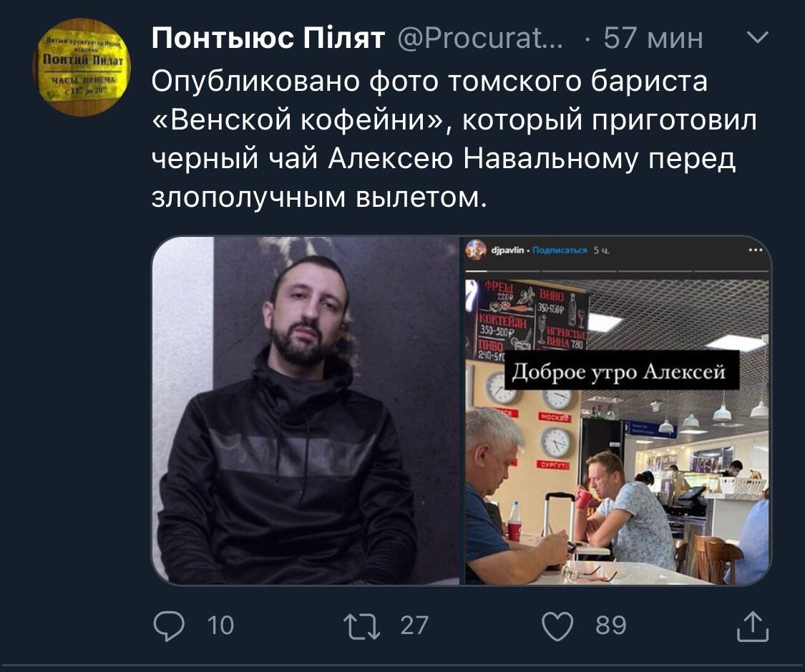Select the djpavlin username in the story
The width and height of the screenshot is (805, 672).
(x=507, y=250)
